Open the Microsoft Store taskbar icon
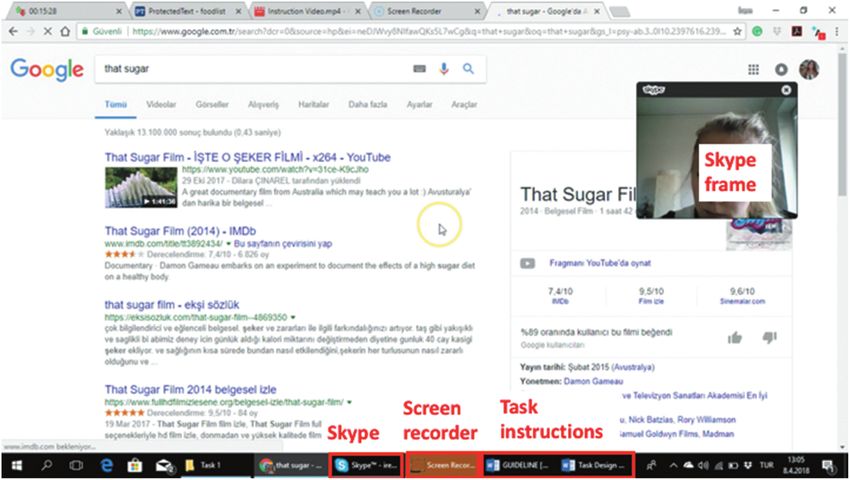This screenshot has width=850, height=480. coord(135,465)
